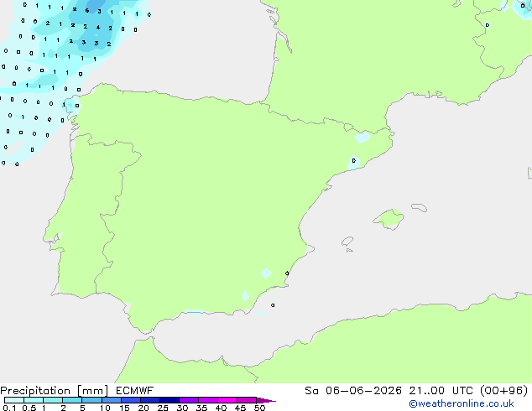Screen dimensions: 532x411
Task: Pick the magenta swatch between 40 and 45
Action: [227, 400]
